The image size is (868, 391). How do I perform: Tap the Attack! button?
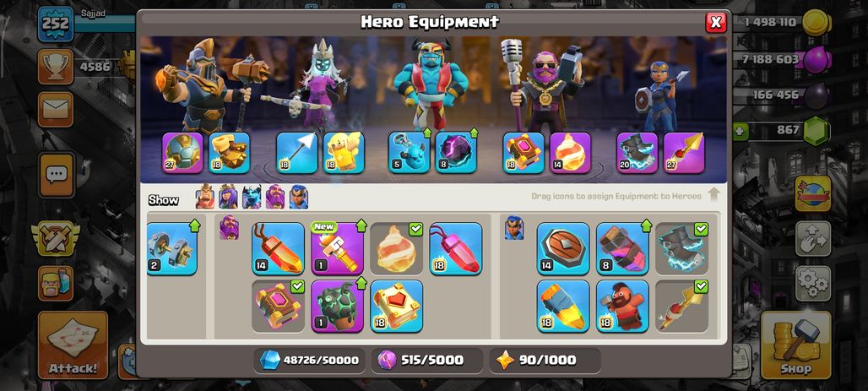point(73,345)
